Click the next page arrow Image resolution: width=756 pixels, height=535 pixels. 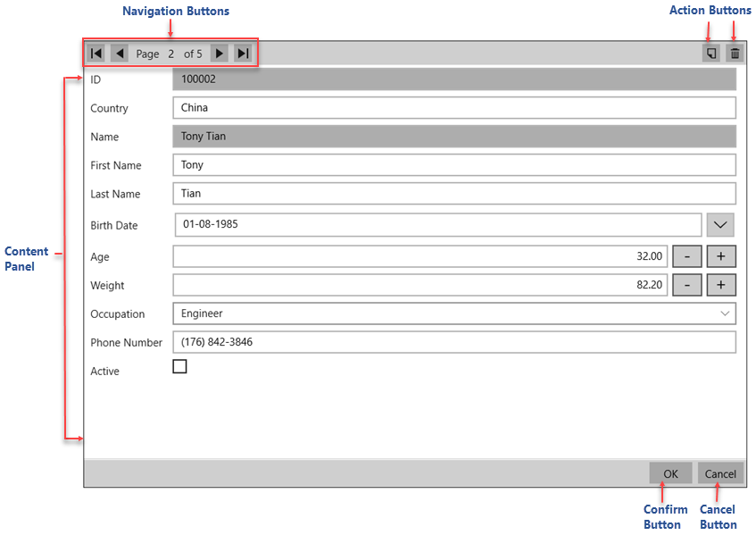coord(220,54)
